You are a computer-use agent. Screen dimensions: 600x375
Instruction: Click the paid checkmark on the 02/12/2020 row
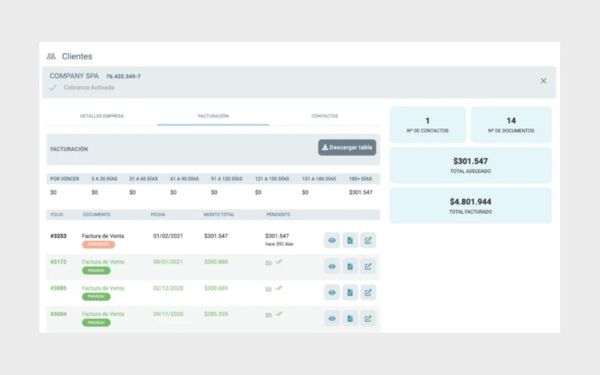click(x=279, y=288)
